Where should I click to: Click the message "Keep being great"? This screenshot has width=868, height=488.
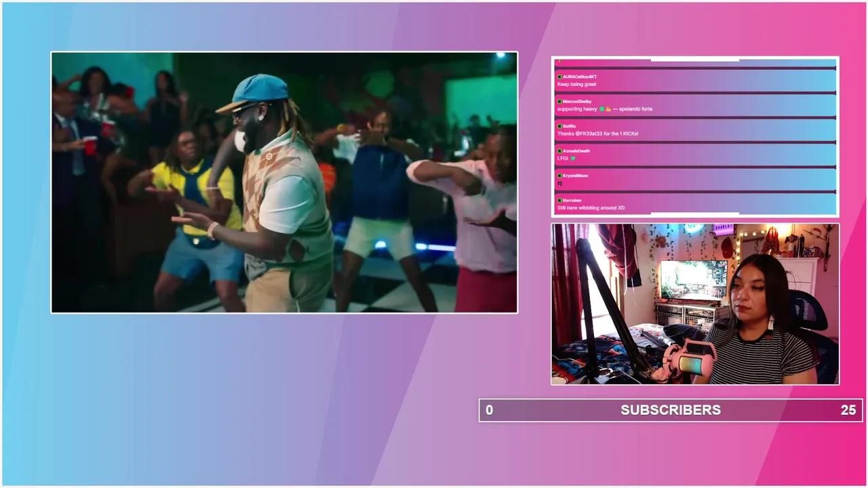point(577,84)
